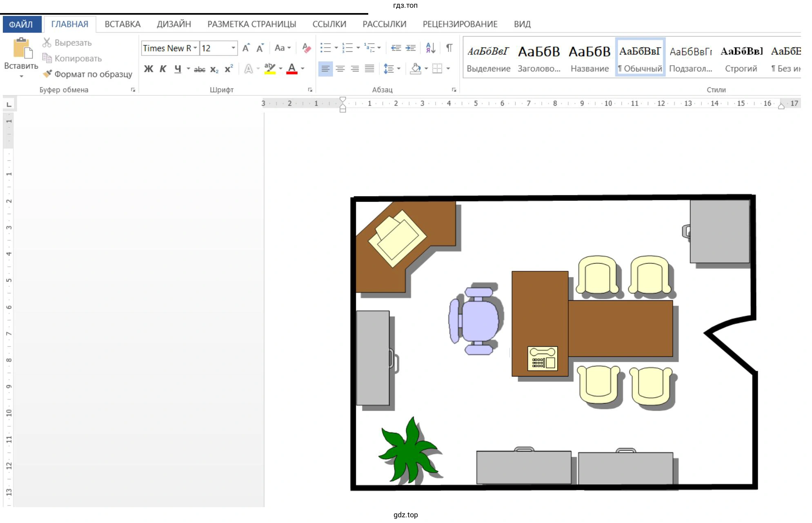Open the paste options arrow under Вставить
This screenshot has height=523, width=812.
pos(22,76)
